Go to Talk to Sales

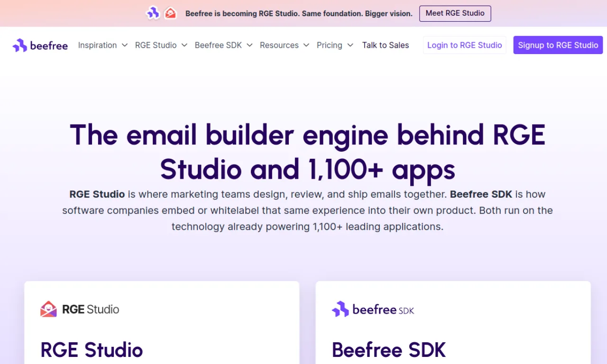[386, 45]
